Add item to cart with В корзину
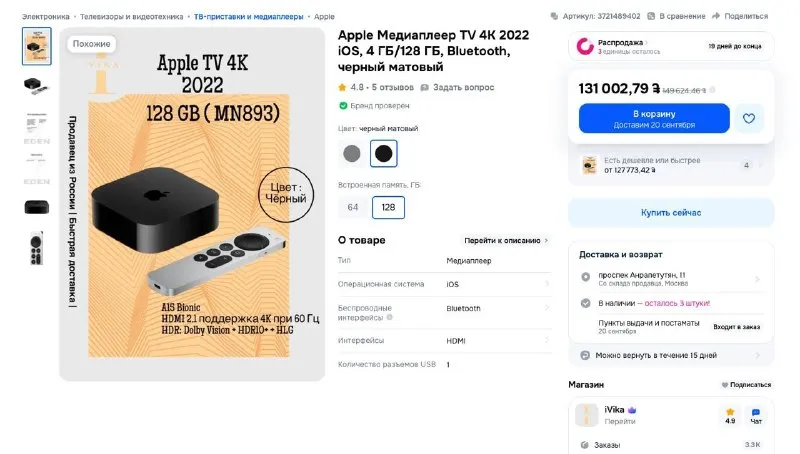 [654, 118]
